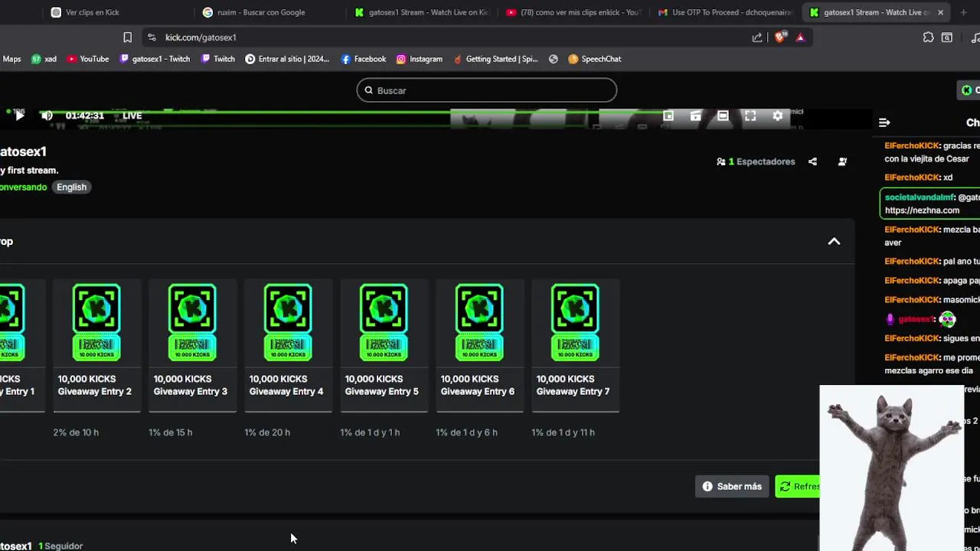
Task: Click the share icon next to Espectadores
Action: pyautogui.click(x=812, y=161)
